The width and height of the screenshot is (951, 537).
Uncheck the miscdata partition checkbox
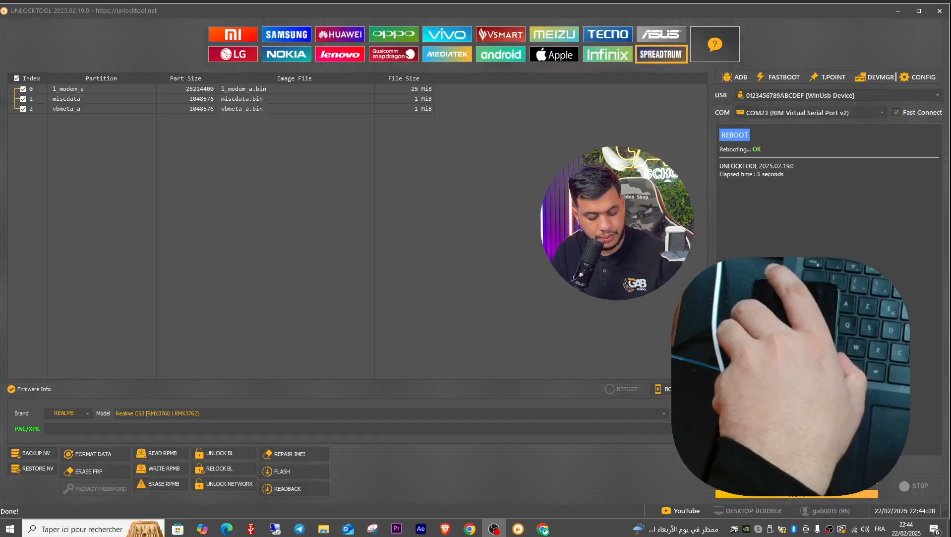(23, 99)
